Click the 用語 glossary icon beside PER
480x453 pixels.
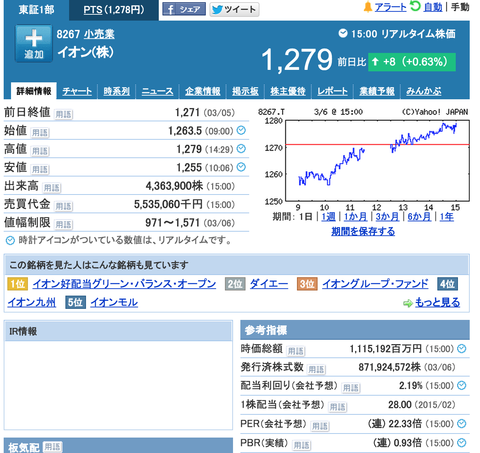pyautogui.click(x=320, y=426)
